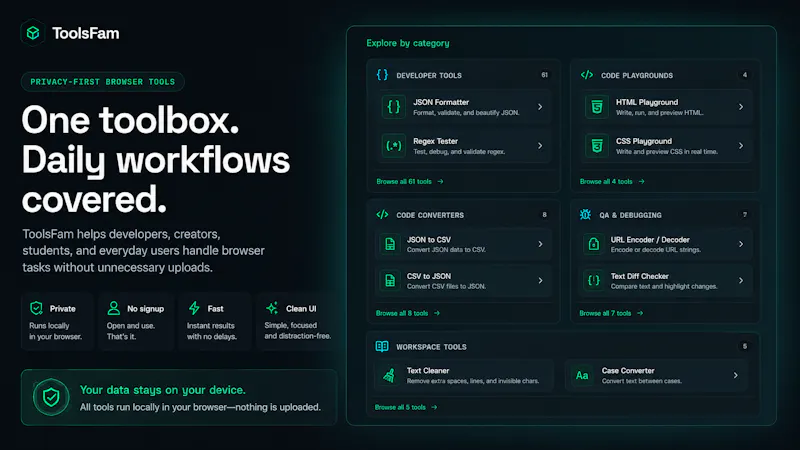Select the Code Converters category heading
This screenshot has height=450, width=800.
click(430, 215)
